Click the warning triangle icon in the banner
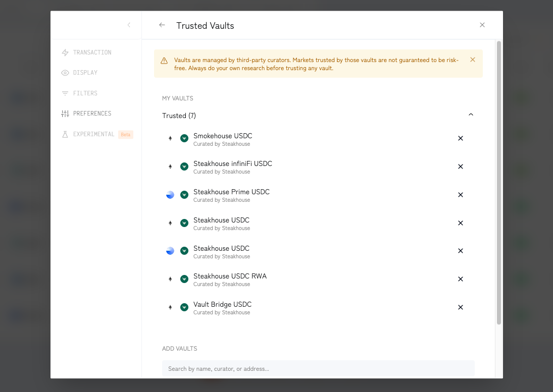Screen dimensions: 553x392 tap(164, 61)
